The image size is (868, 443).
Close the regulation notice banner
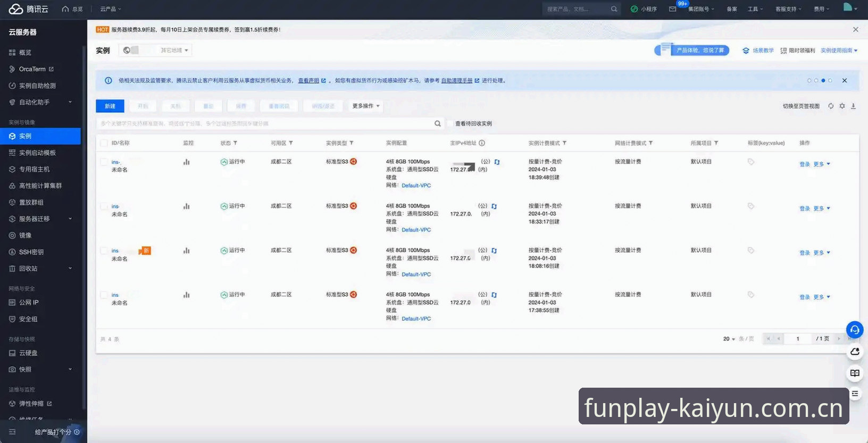click(845, 81)
